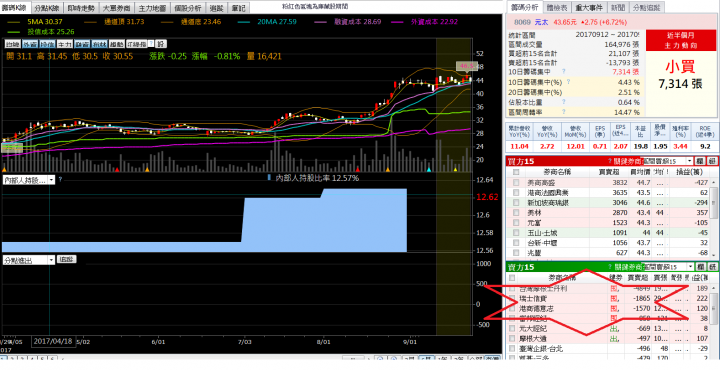720x370 pixels.
Task: Click help icon beside 內部人持股 dropdown
Action: tap(60, 180)
